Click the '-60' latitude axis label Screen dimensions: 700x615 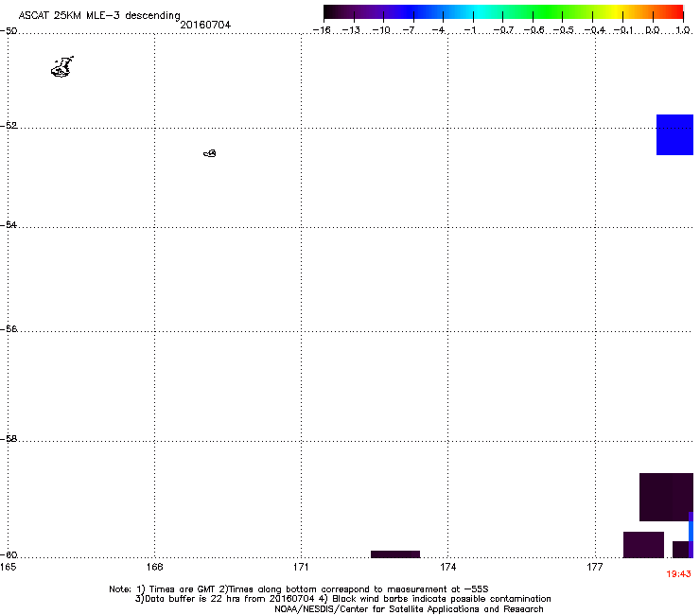click(x=9, y=555)
